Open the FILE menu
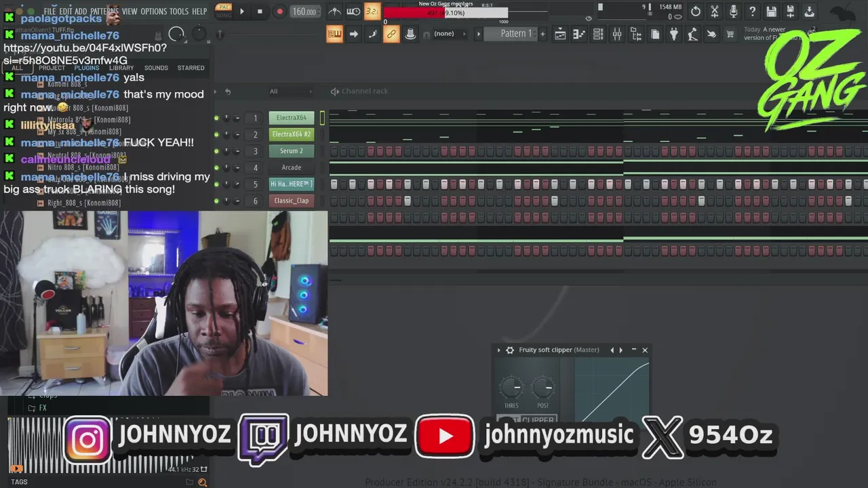 pos(50,12)
